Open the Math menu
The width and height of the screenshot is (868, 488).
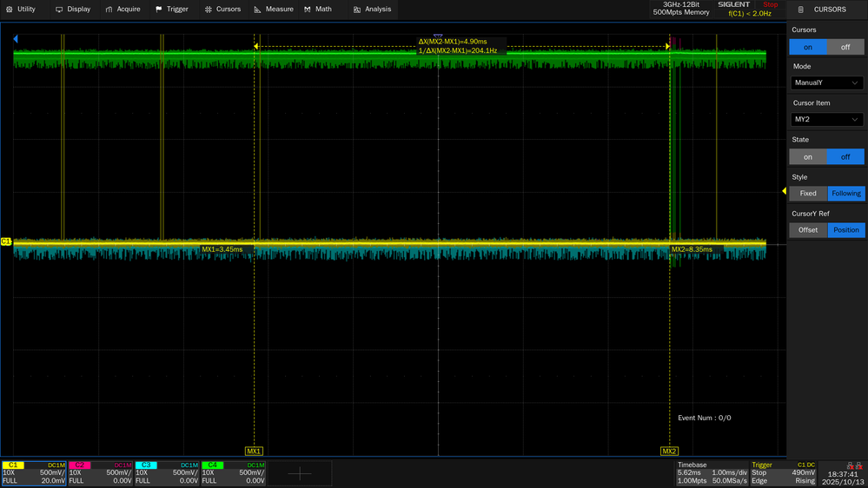[318, 10]
